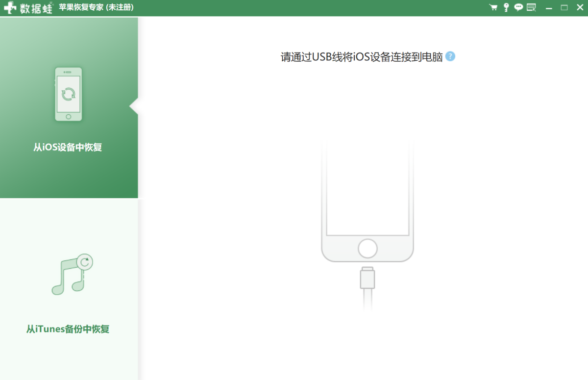Click the key registration icon
The image size is (588, 380).
coord(506,7)
